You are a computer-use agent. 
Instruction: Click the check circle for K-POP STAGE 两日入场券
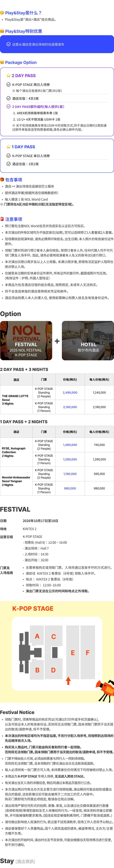click(8, 85)
